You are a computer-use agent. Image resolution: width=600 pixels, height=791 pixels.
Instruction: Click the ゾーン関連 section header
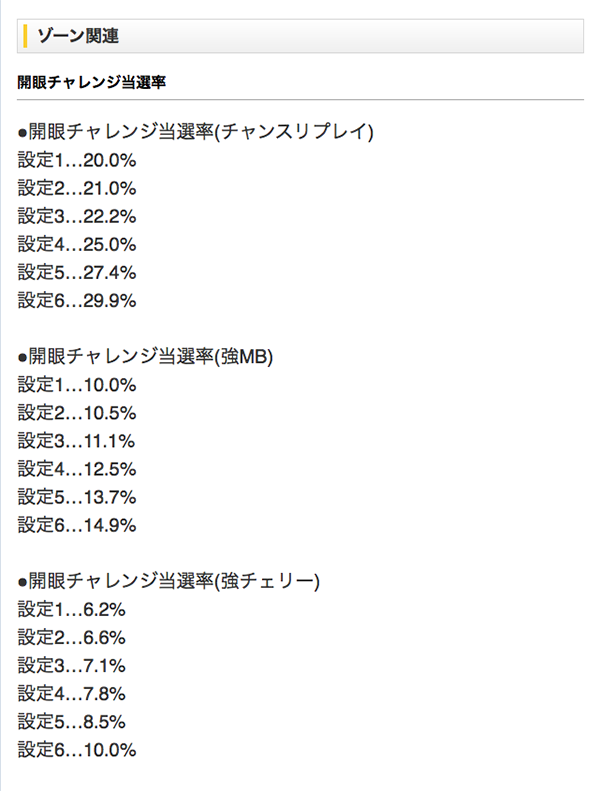coord(77,37)
